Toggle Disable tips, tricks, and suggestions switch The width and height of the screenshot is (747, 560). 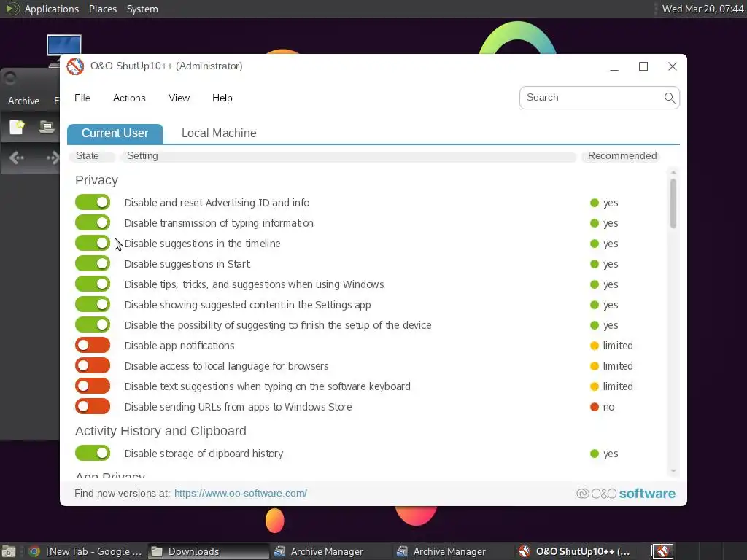click(93, 284)
